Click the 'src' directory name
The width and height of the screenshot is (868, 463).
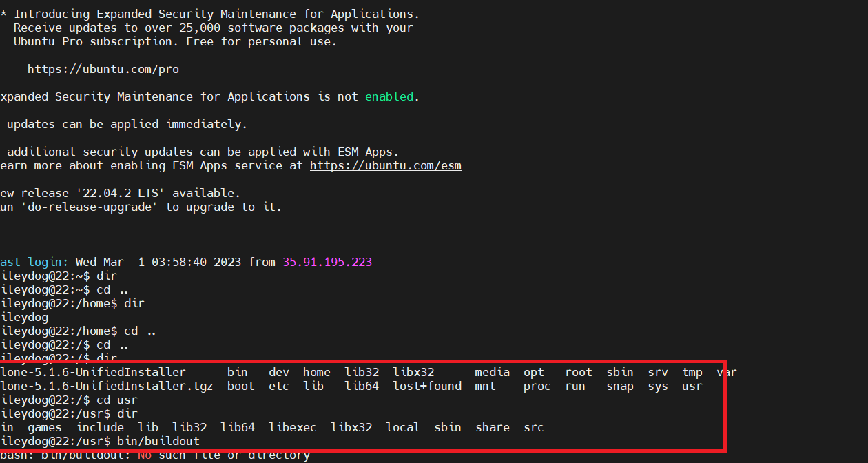click(534, 427)
